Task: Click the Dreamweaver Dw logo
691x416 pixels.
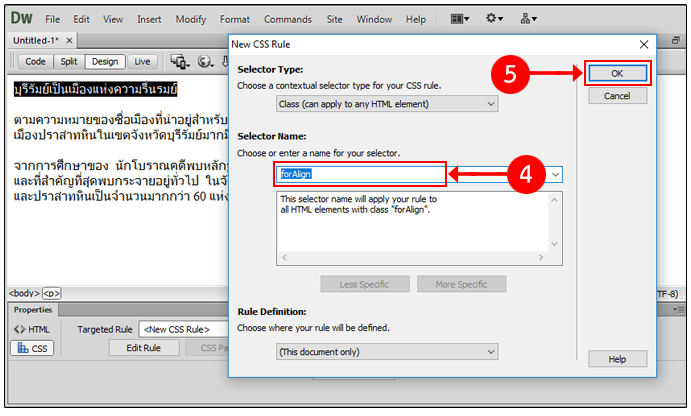Action: pyautogui.click(x=21, y=18)
